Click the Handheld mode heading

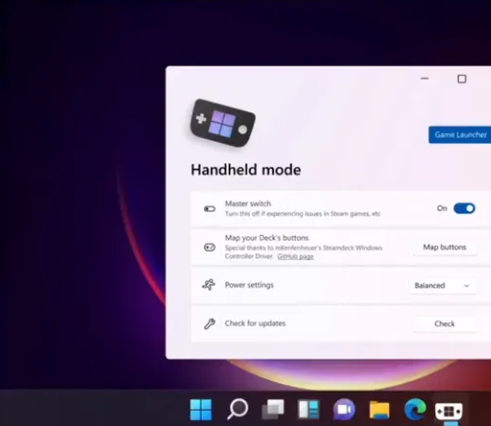click(x=246, y=170)
